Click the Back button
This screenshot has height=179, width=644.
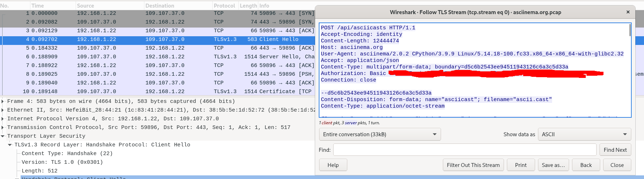point(586,165)
